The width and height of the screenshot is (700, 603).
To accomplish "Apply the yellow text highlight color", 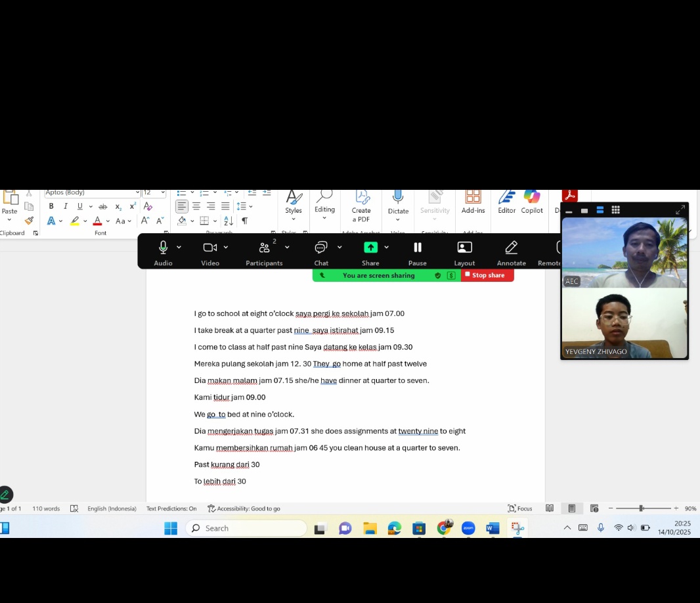I will [75, 221].
